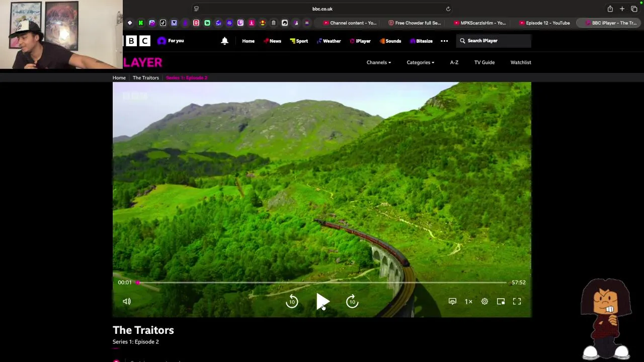644x362 pixels.
Task: Switch to the Free Chowder full Se... tab
Action: tap(415, 23)
